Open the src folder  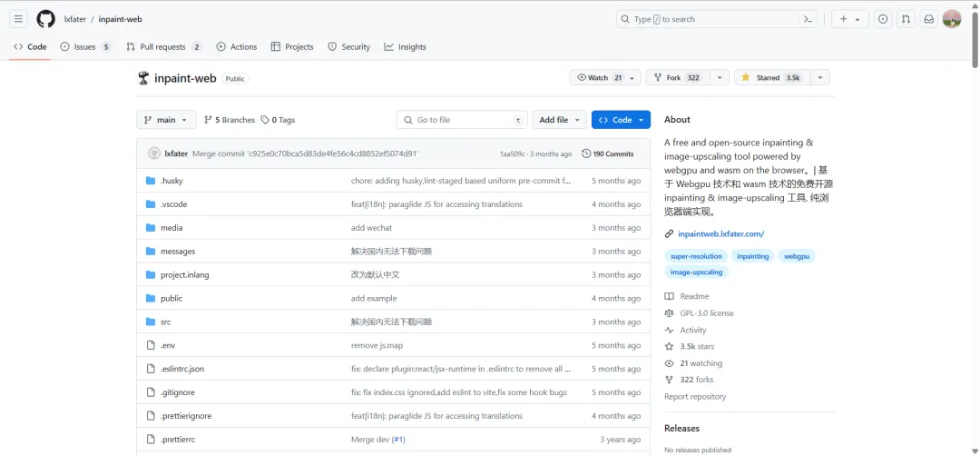(x=166, y=322)
